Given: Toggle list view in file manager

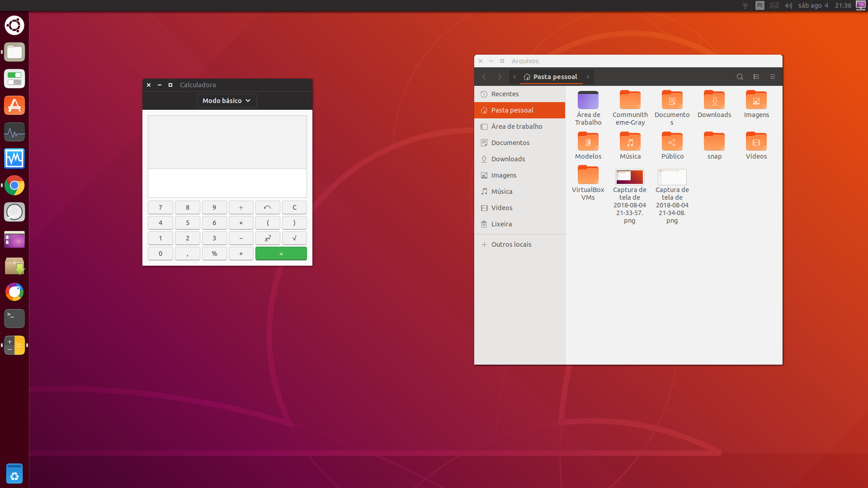Looking at the screenshot, I should pos(756,77).
